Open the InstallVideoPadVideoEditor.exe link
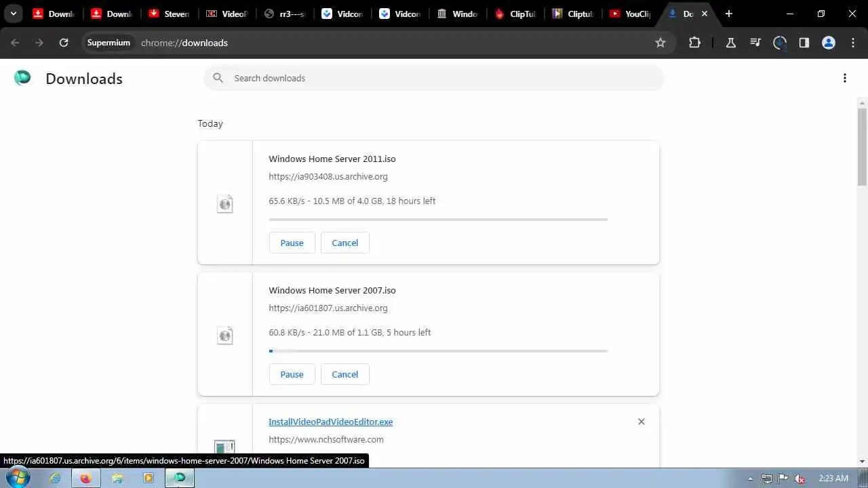Screen dimensions: 868x488 pos(331,422)
